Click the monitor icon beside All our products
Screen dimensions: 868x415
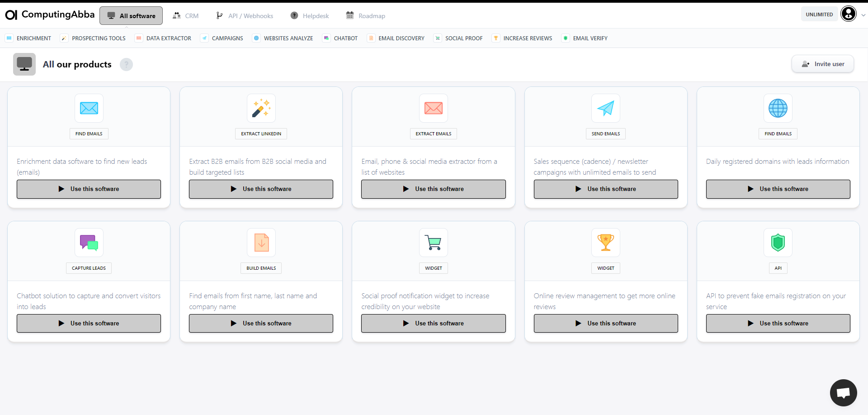click(24, 64)
